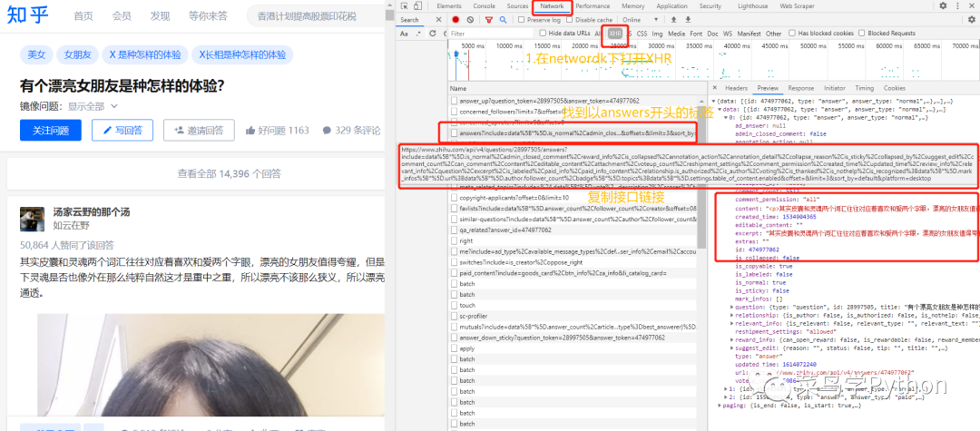Click 写回答 write answer button

[x=122, y=131]
